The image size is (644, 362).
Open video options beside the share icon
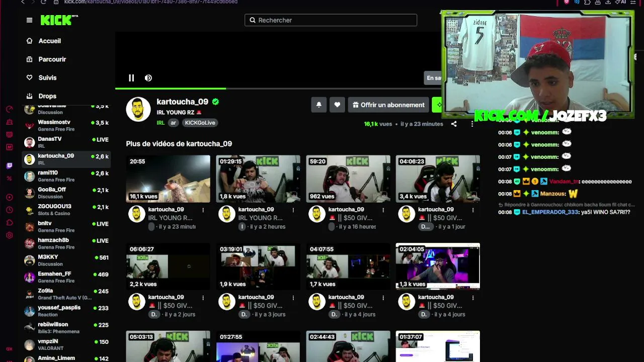pyautogui.click(x=472, y=124)
